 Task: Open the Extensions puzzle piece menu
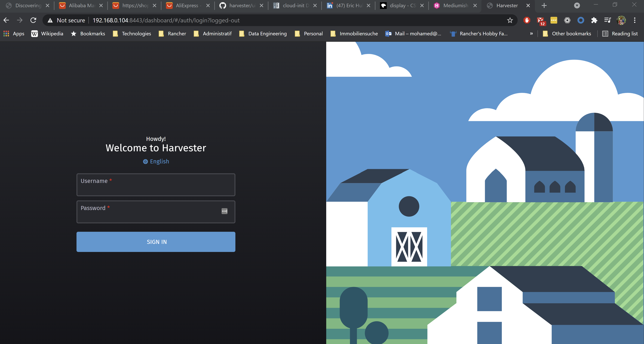coord(594,20)
